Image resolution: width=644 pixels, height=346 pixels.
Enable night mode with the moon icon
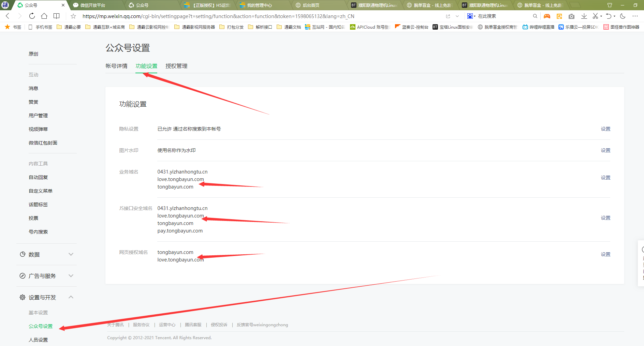point(623,16)
